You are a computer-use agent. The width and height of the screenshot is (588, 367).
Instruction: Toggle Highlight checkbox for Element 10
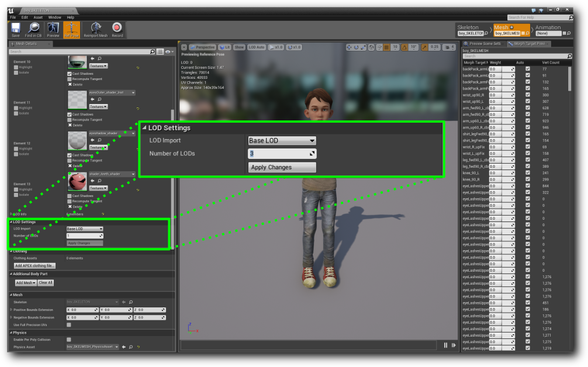(16, 67)
